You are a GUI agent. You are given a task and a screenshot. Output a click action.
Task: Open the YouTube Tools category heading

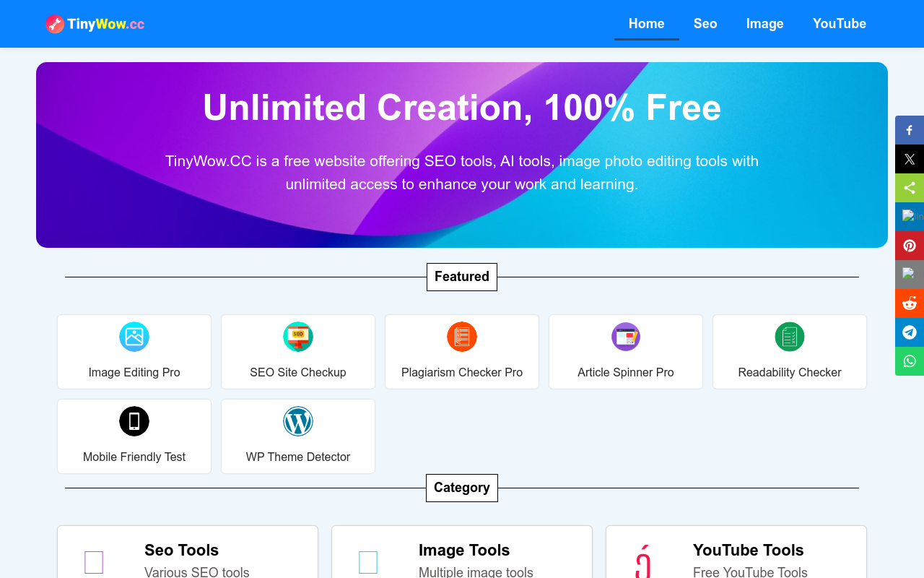tap(749, 550)
